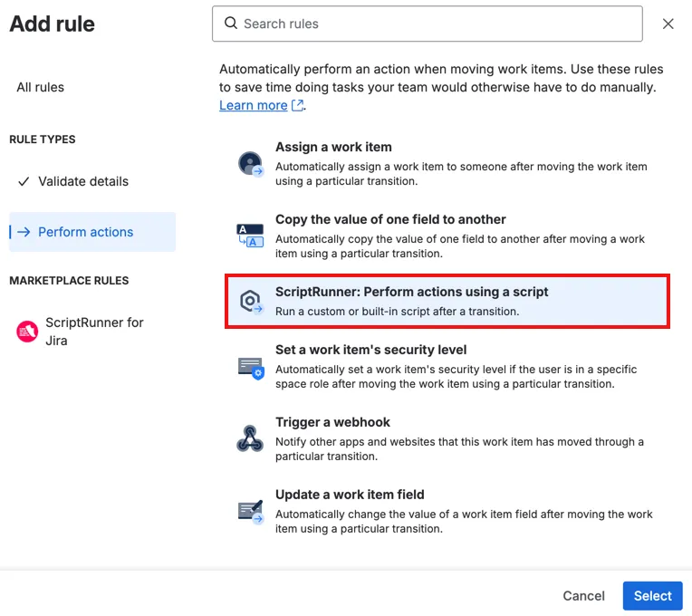Click the magnifying glass search icon
The height and width of the screenshot is (616, 692).
pos(231,23)
